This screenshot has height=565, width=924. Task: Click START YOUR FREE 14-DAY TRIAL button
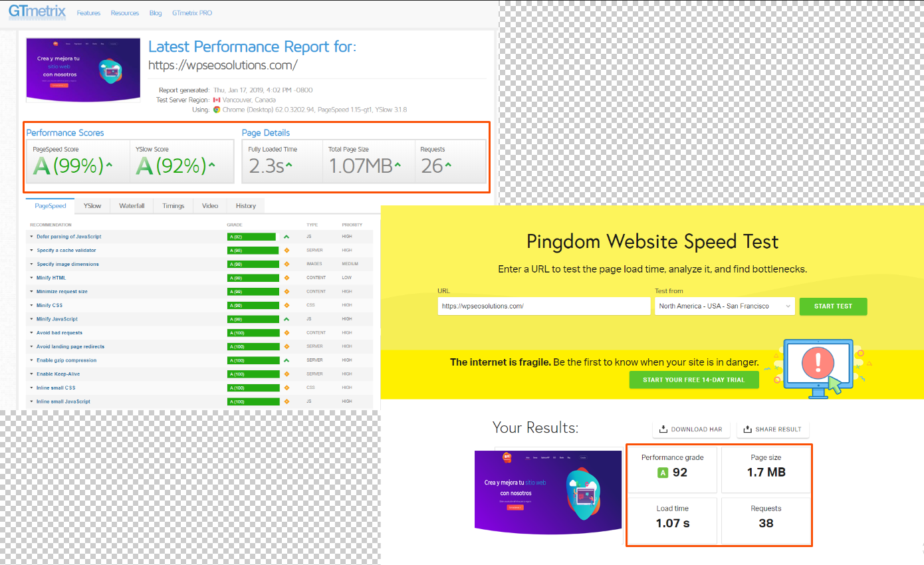[x=695, y=380]
